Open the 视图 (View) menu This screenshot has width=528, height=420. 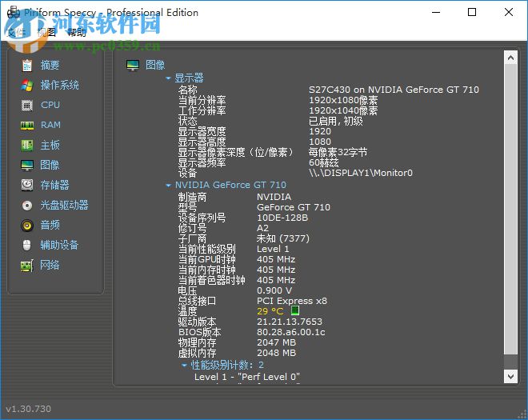46,32
